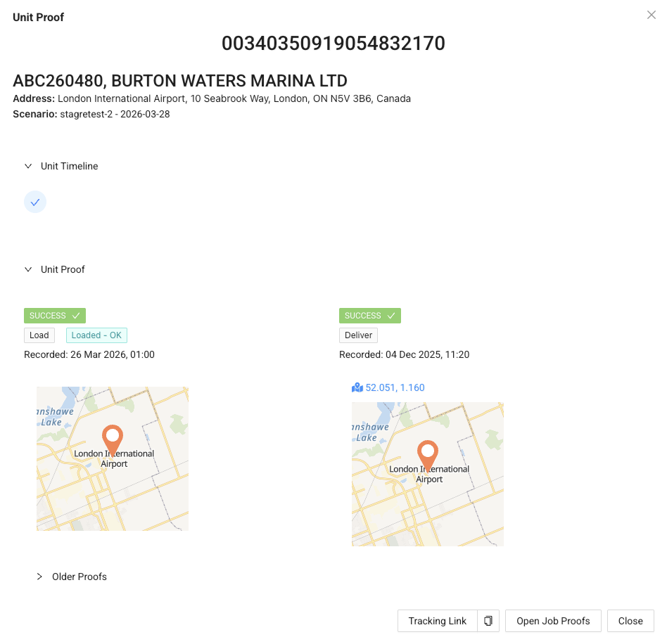Open the Load proof map thumbnail
Image resolution: width=667 pixels, height=644 pixels.
pos(113,458)
